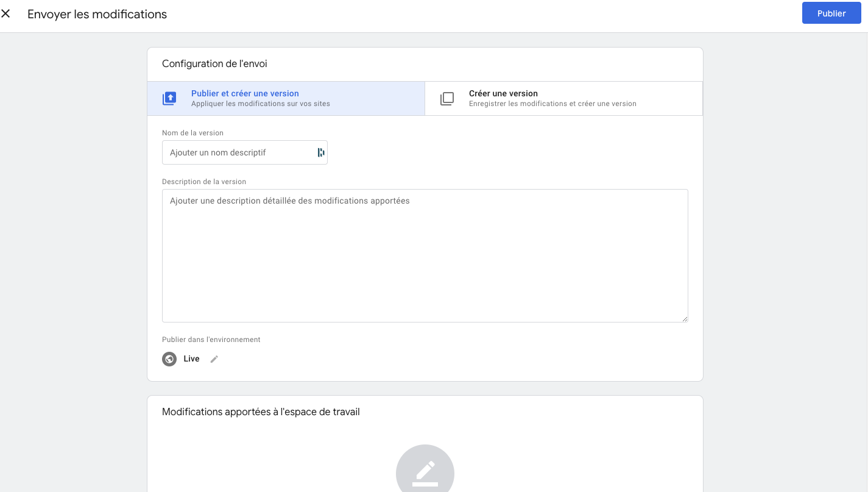Click the blue Publier button
Screen dimensions: 868x492
831,13
